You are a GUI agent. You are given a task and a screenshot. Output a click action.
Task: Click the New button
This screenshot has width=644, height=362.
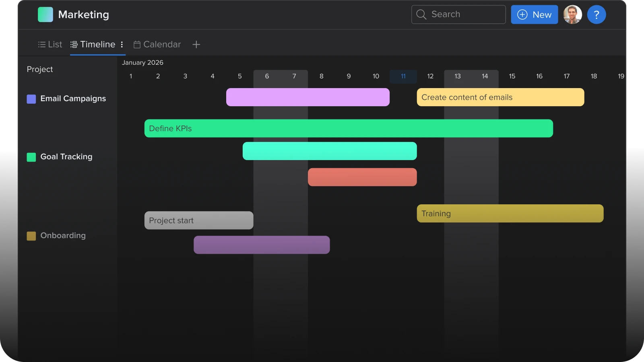[x=534, y=15]
